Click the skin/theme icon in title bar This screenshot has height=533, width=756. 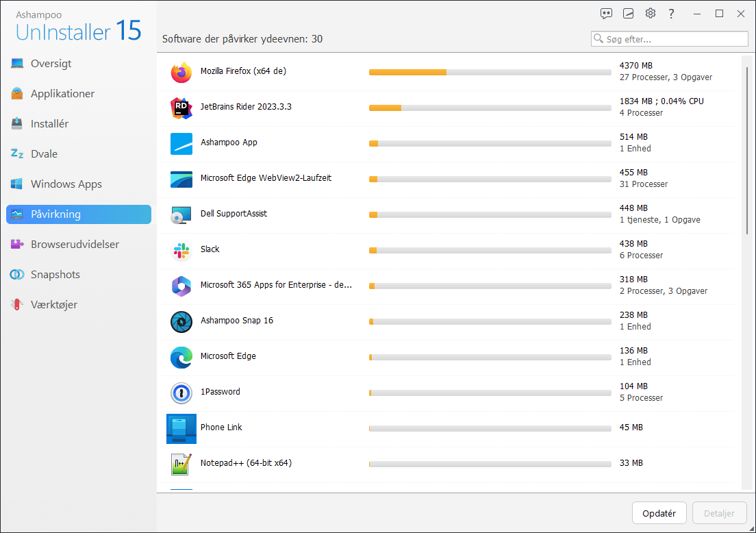click(628, 14)
